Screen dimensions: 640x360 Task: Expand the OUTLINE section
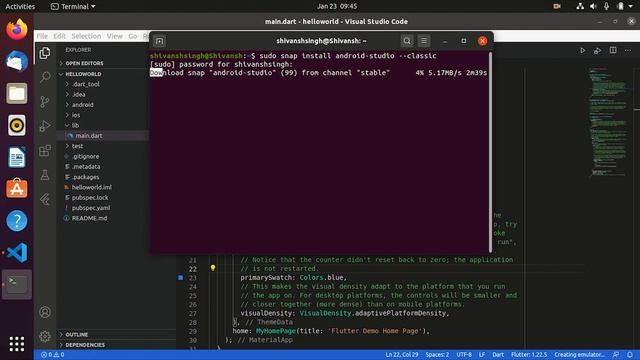77,335
